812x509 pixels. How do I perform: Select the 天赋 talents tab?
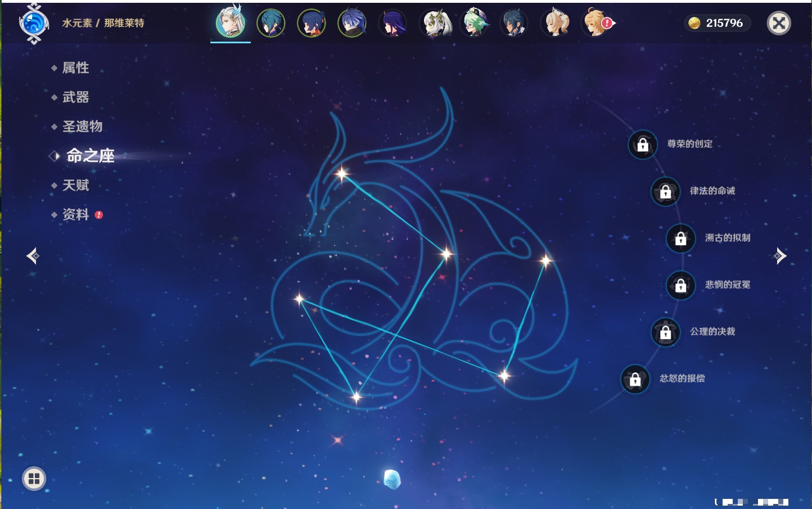tap(75, 185)
